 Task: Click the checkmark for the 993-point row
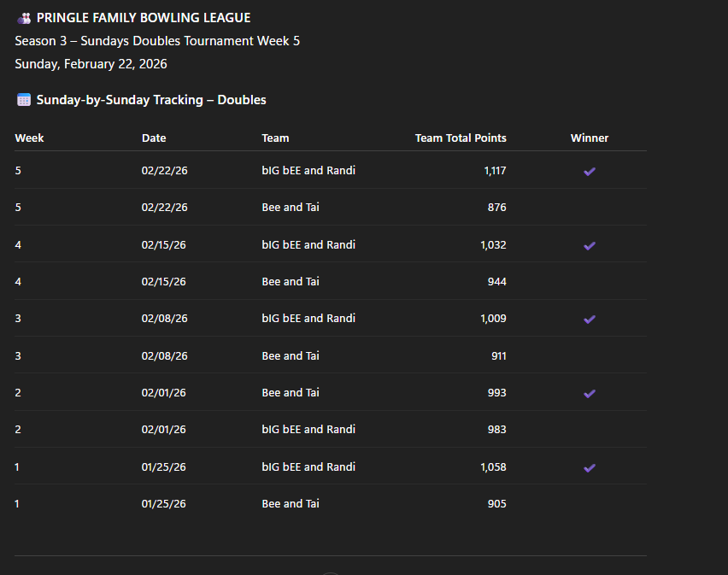pos(590,393)
